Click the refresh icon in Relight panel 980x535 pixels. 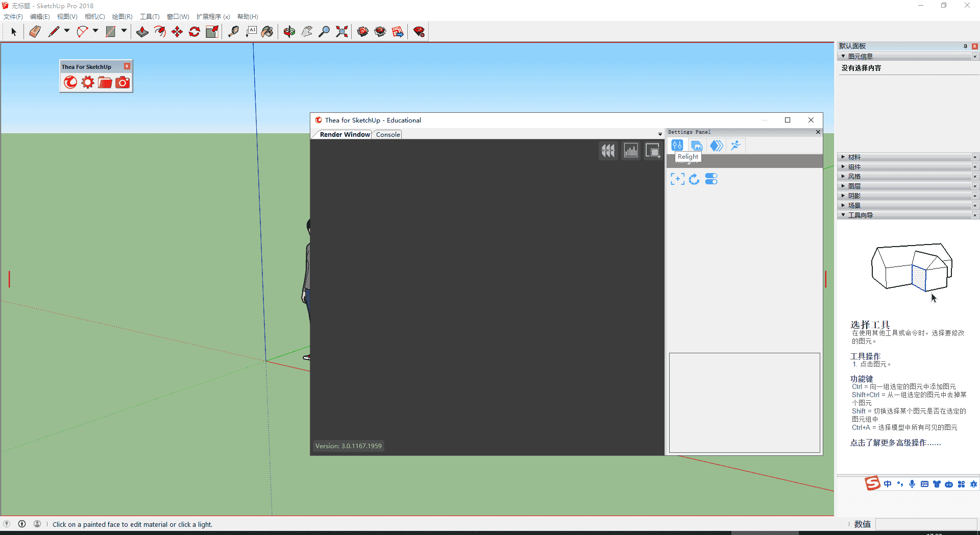[x=694, y=179]
